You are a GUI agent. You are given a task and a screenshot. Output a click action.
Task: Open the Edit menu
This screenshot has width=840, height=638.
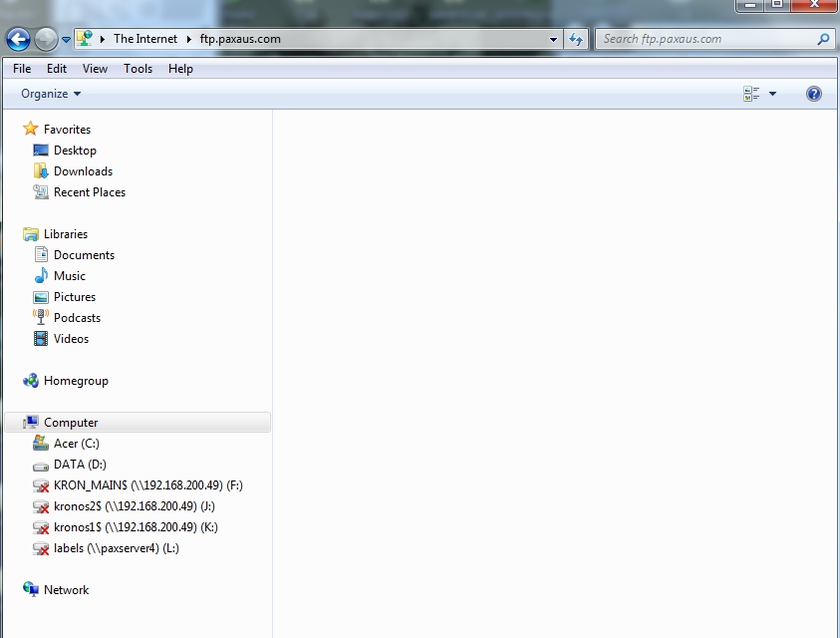pyautogui.click(x=56, y=69)
